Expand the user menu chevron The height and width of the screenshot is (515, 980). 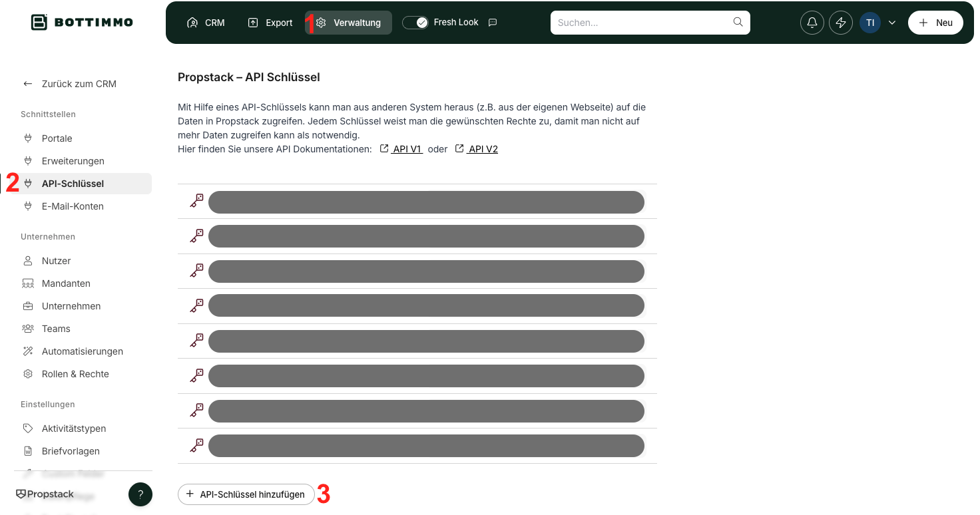pyautogui.click(x=892, y=23)
